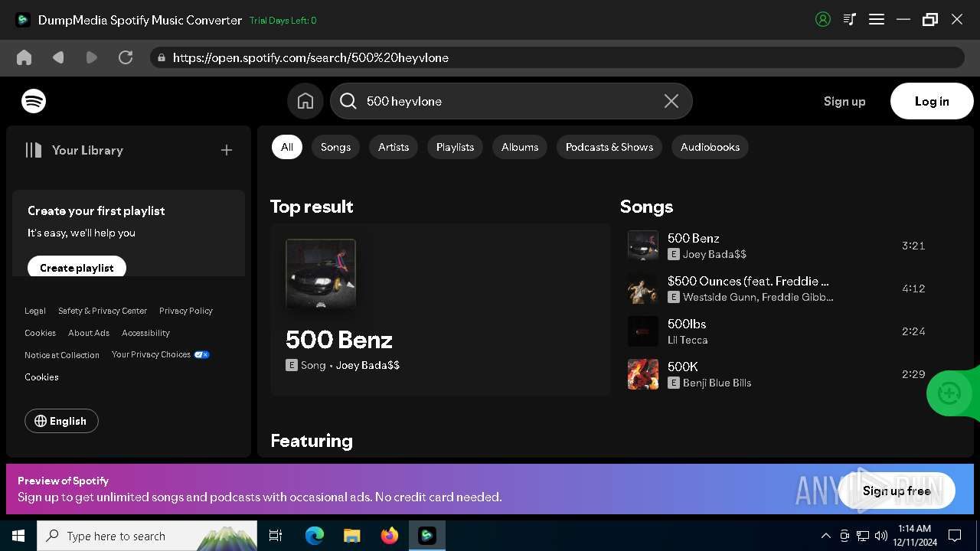Click the URL address bar

pos(557,57)
